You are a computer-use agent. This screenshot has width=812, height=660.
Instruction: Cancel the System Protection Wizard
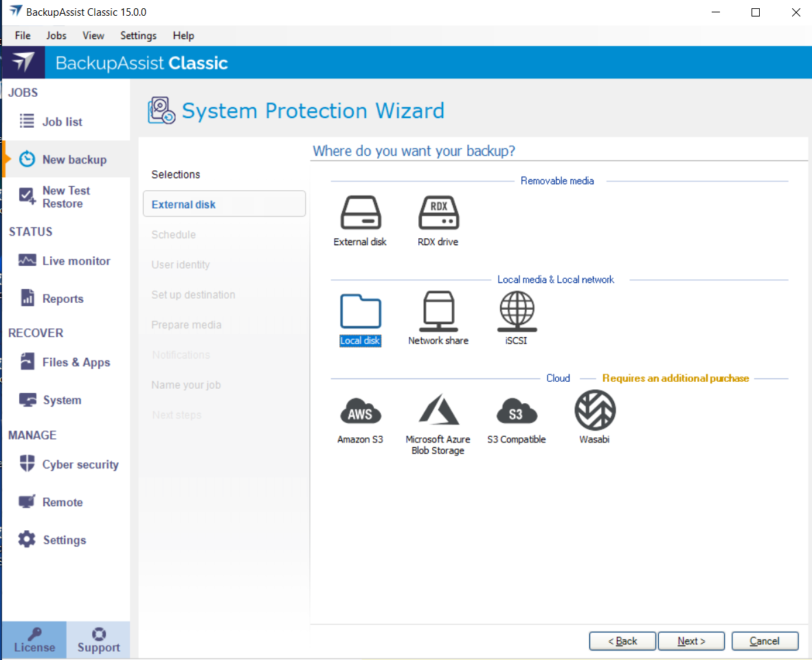(x=765, y=641)
